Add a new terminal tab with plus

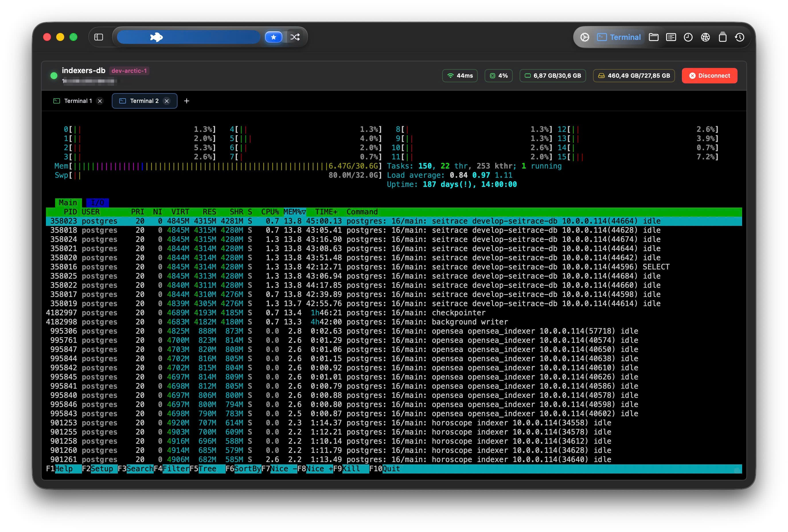click(186, 101)
